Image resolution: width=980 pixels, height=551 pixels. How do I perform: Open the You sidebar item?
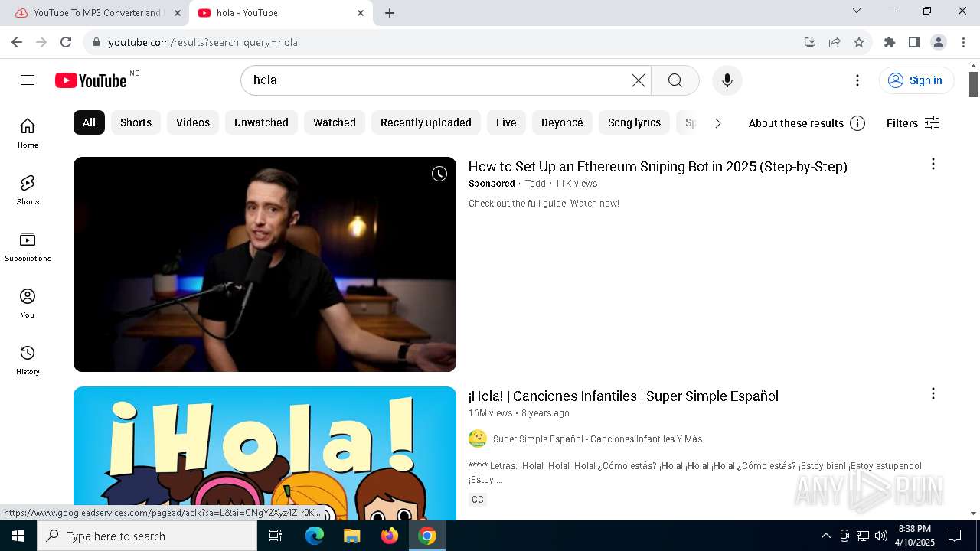point(28,303)
